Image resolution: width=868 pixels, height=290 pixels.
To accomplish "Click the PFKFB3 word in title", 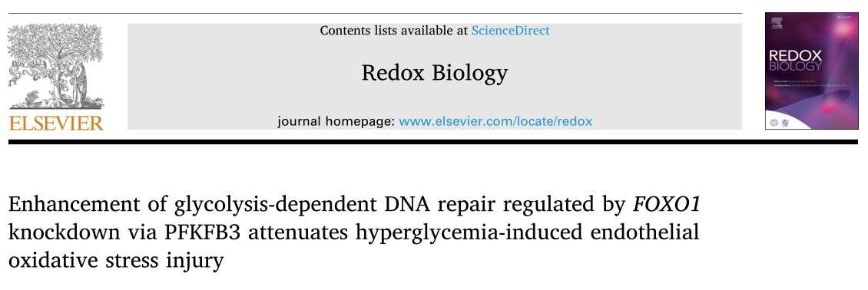I will [x=203, y=232].
